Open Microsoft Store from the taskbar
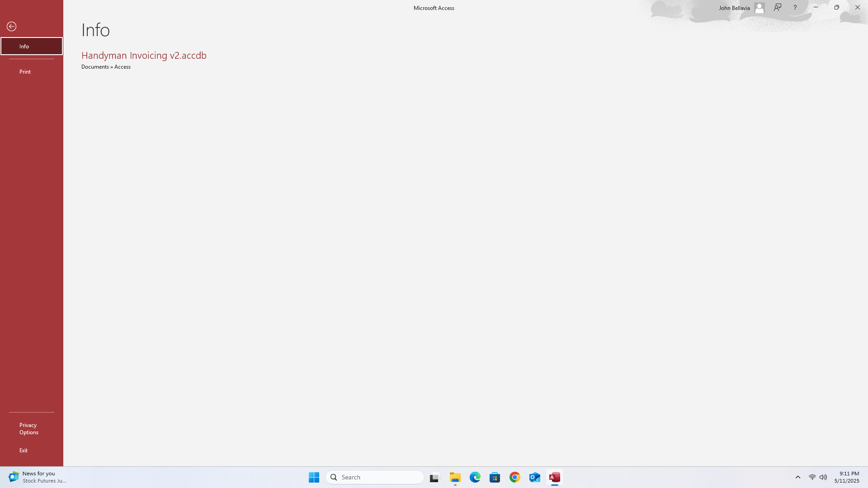This screenshot has width=868, height=488. pyautogui.click(x=495, y=477)
